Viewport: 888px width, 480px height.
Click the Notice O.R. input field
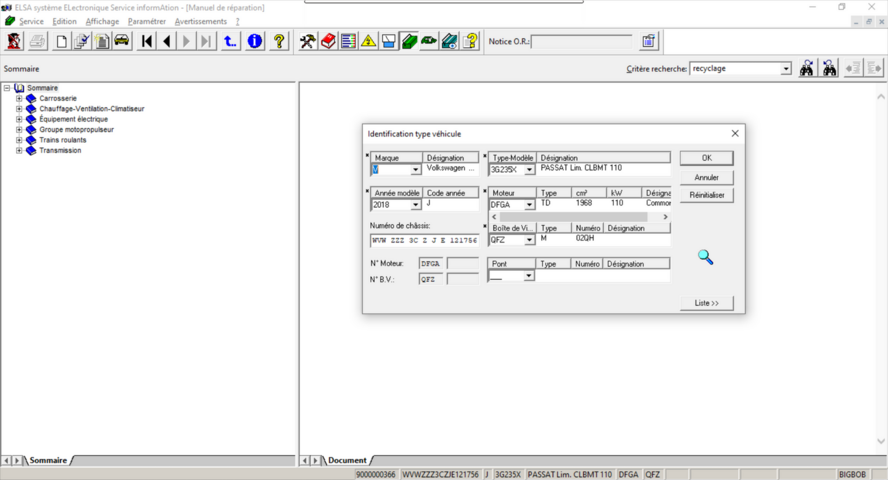click(x=582, y=41)
